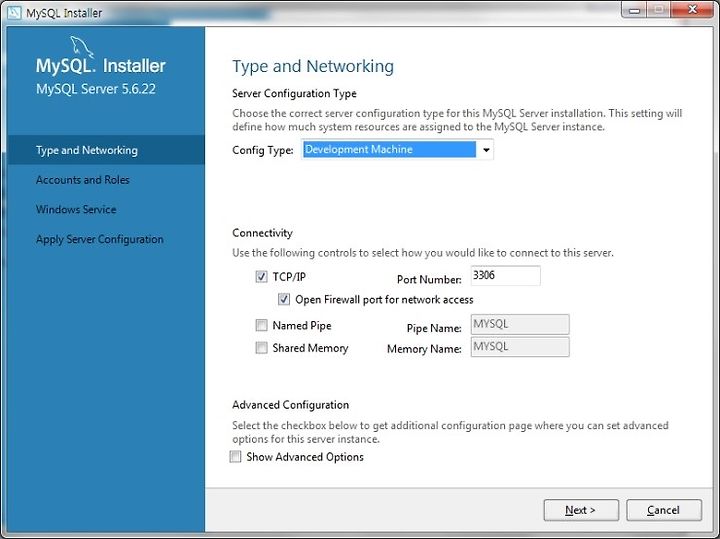The height and width of the screenshot is (539, 720).
Task: Click the Type and Networking page heading
Action: point(313,67)
